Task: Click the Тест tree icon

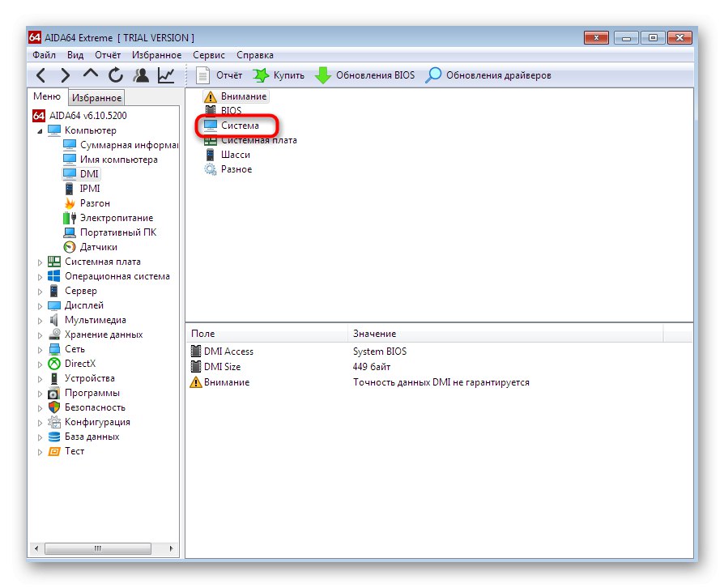Action: coord(54,451)
